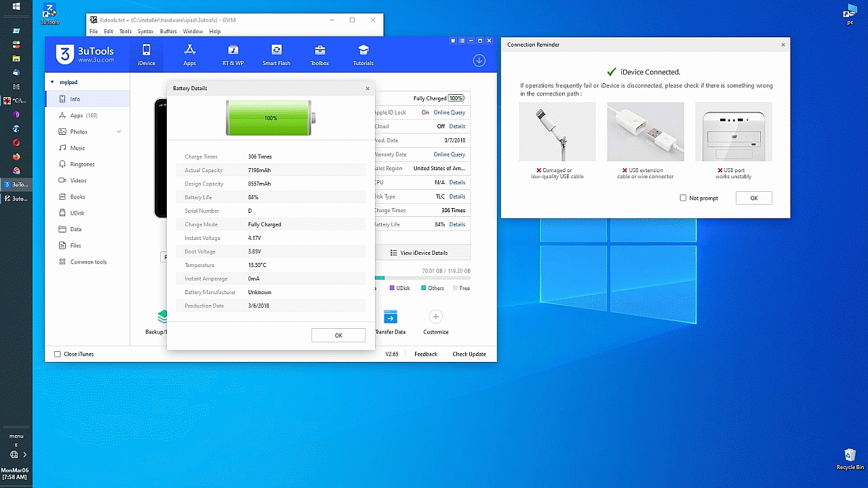The height and width of the screenshot is (488, 868).
Task: Open the Apps section in 3uTools toolbar
Action: point(190,55)
